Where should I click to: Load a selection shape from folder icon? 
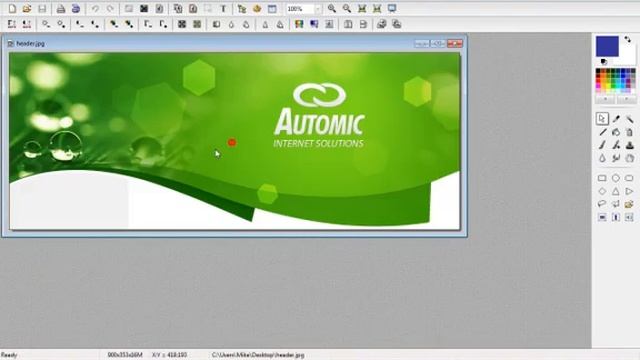click(x=629, y=204)
